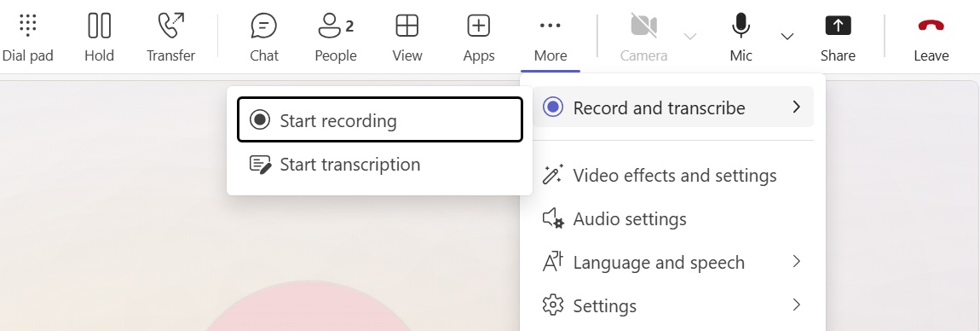Click the magic wand Video effects icon
The height and width of the screenshot is (331, 980).
553,175
